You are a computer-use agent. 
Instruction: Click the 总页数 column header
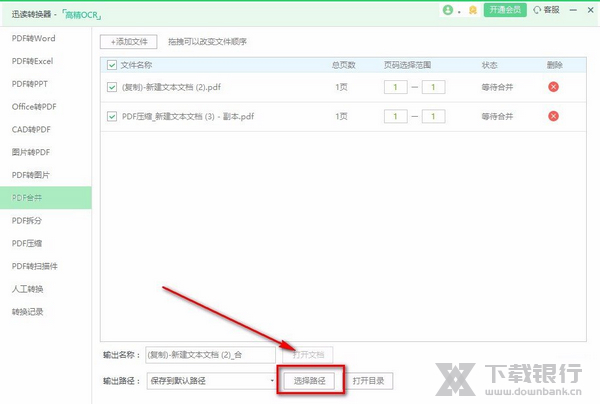click(343, 65)
